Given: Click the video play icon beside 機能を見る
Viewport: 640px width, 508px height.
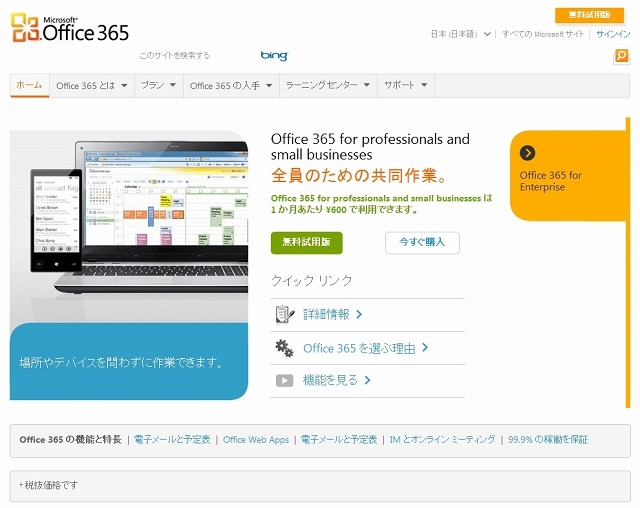Looking at the screenshot, I should pyautogui.click(x=284, y=380).
